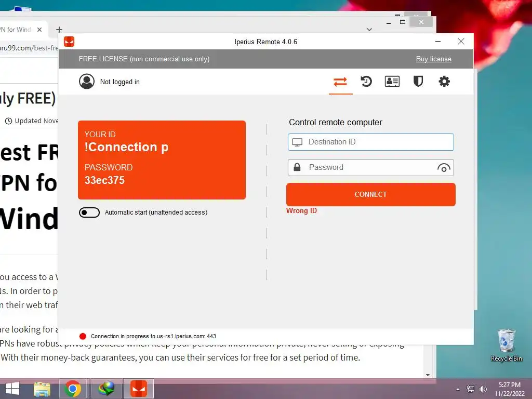This screenshot has width=532, height=399.
Task: Click the Destination ID input field
Action: 371,142
